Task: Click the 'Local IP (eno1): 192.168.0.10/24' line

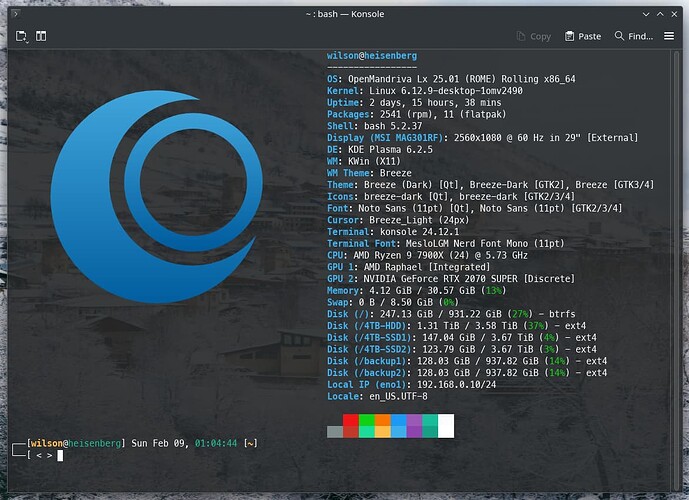Action: 411,385
